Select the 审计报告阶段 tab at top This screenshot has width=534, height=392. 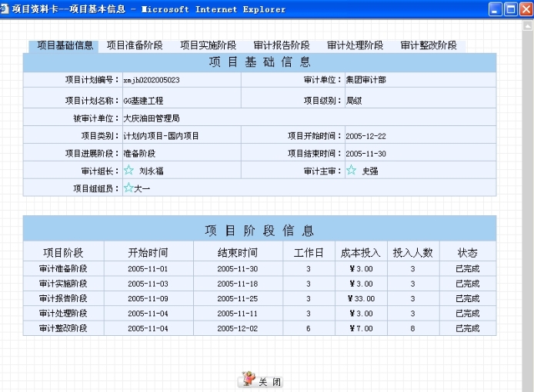282,45
